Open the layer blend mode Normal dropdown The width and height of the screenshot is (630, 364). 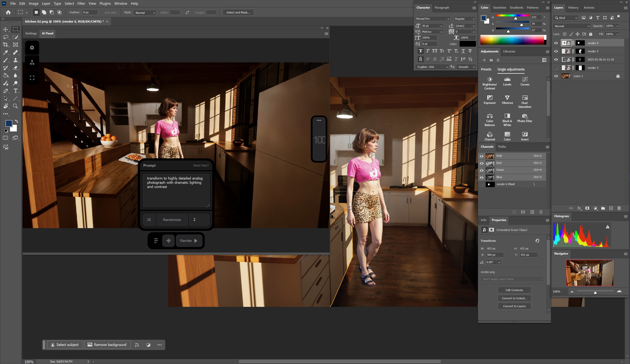pos(571,26)
